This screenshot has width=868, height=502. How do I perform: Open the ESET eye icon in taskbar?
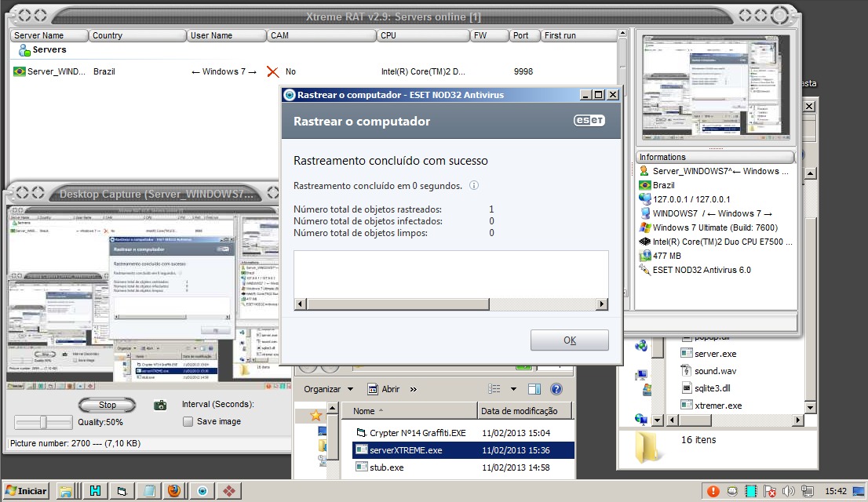(202, 491)
